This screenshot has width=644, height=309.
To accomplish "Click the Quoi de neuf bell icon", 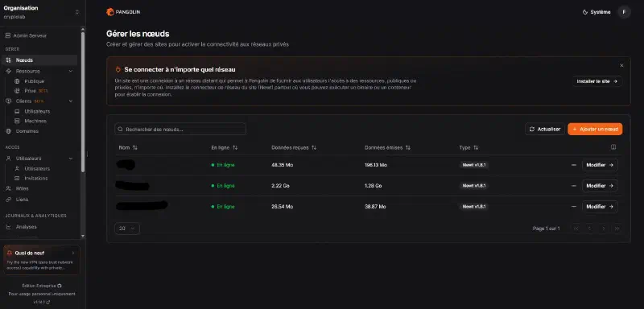I will (10, 253).
